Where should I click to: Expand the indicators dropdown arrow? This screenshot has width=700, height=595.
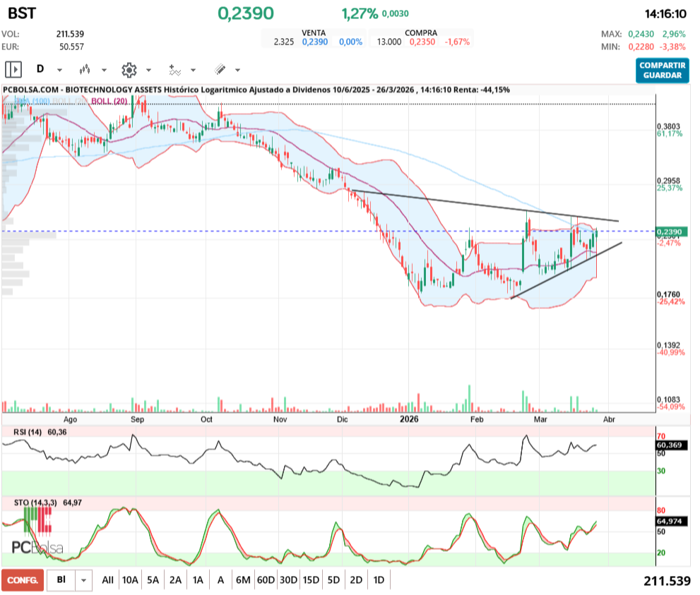(x=193, y=71)
